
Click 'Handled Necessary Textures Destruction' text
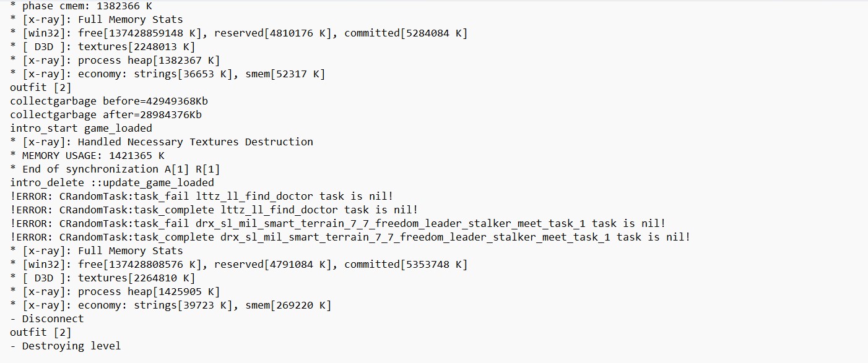[196, 142]
